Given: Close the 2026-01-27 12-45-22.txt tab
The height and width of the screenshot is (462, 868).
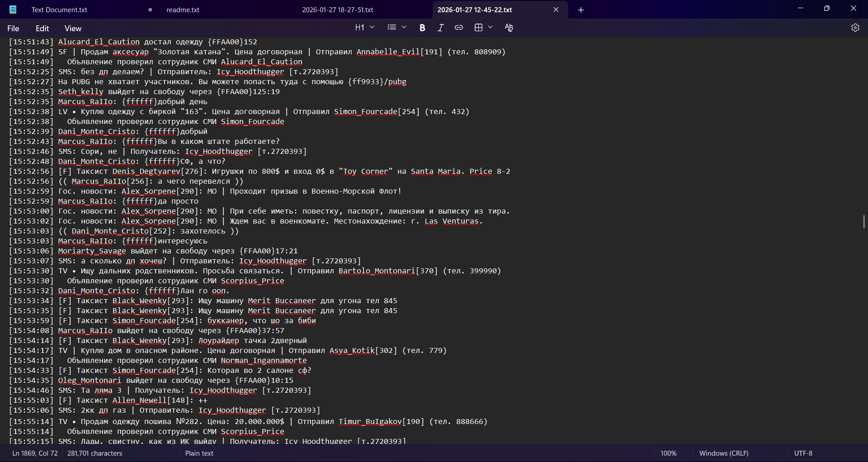Looking at the screenshot, I should (x=556, y=10).
